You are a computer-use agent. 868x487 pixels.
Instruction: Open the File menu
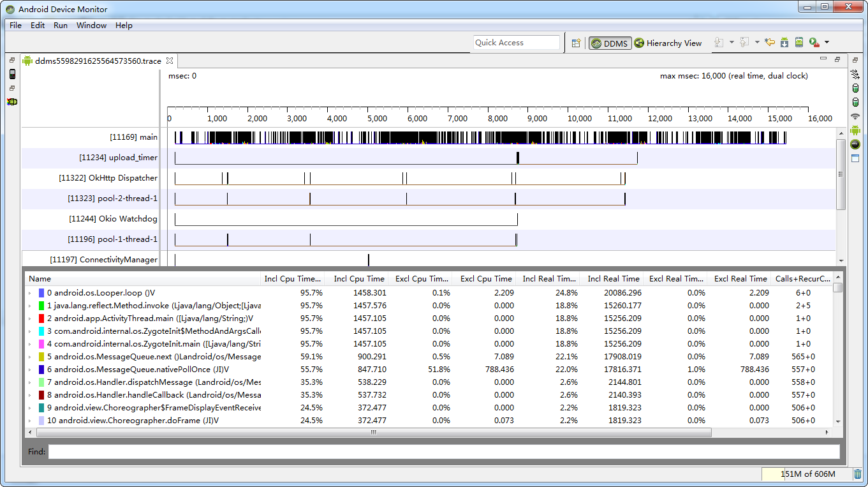pyautogui.click(x=15, y=26)
